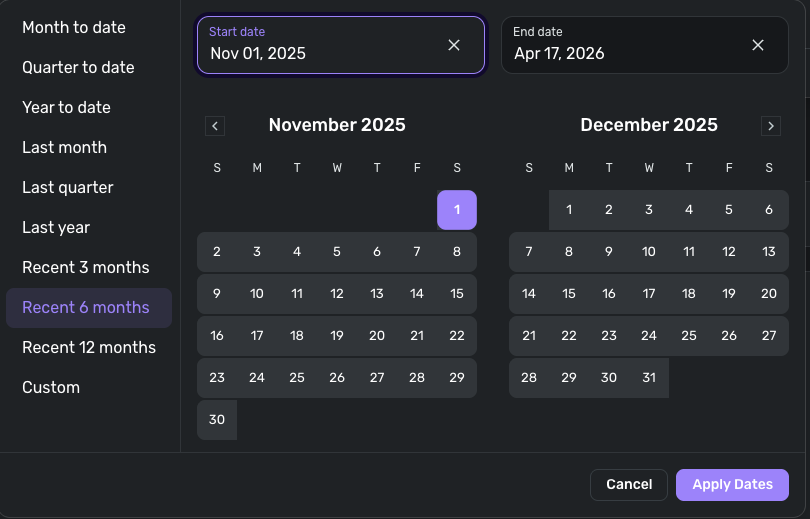Select Year to date preset

(66, 107)
